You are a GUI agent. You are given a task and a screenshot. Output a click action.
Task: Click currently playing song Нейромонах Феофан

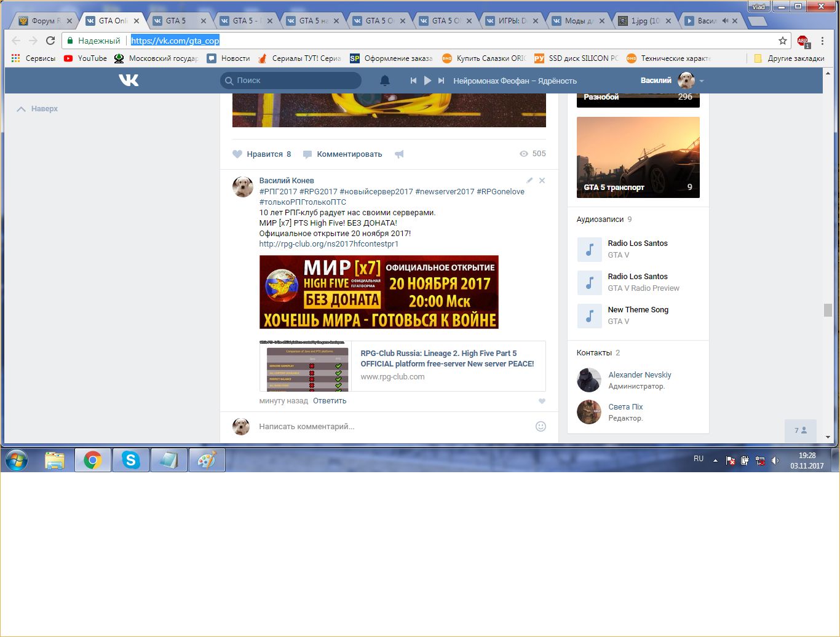515,81
